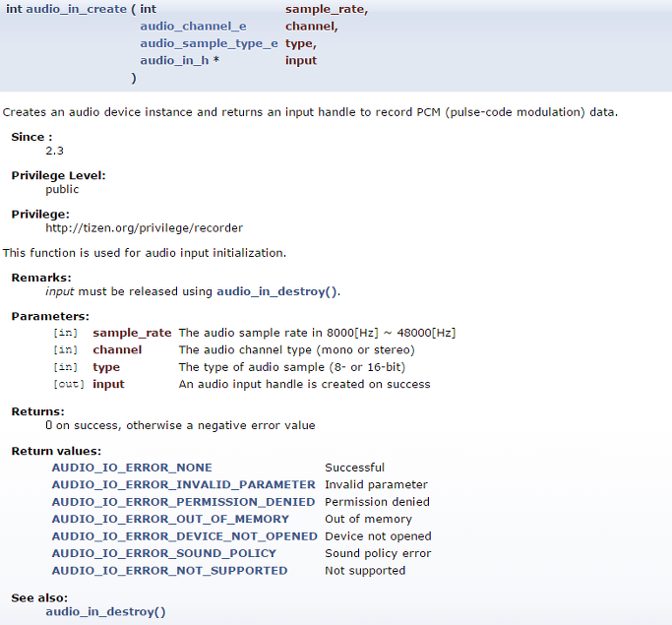This screenshot has width=672, height=625.
Task: Follow the audio_in_h type link
Action: tap(174, 61)
